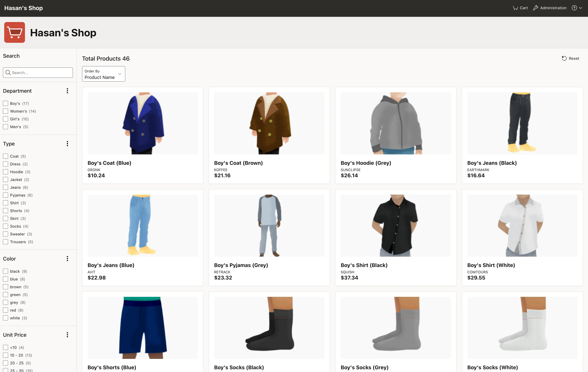Check the Sweater type filter
This screenshot has width=588, height=372.
pos(6,234)
